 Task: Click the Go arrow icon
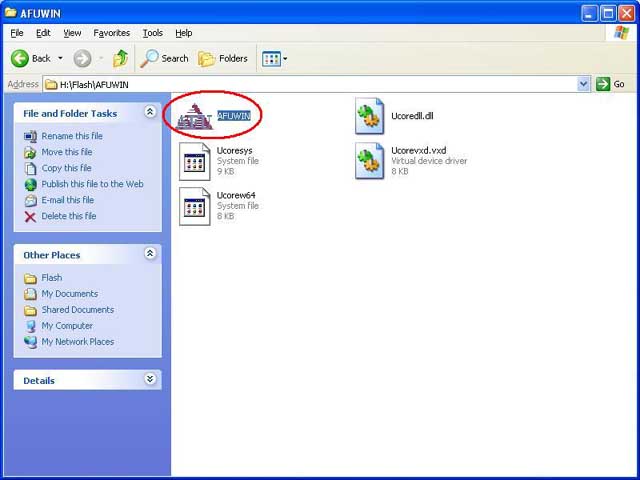[x=603, y=84]
